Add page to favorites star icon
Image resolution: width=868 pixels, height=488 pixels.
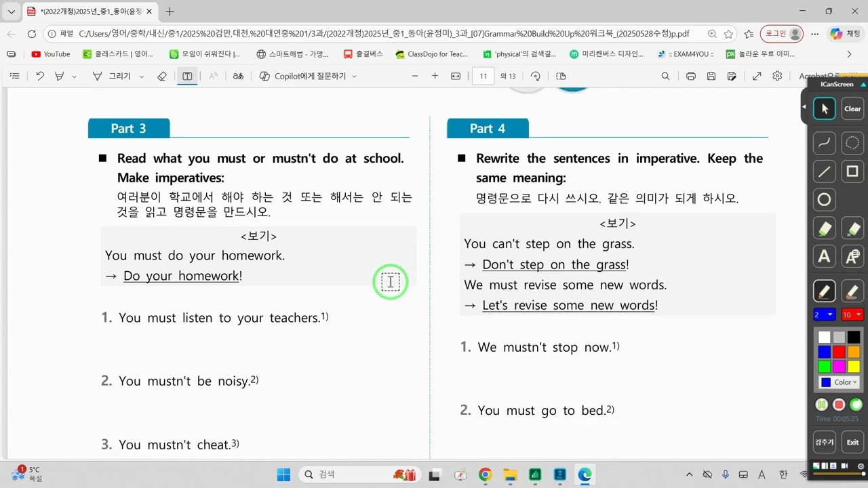(x=728, y=33)
